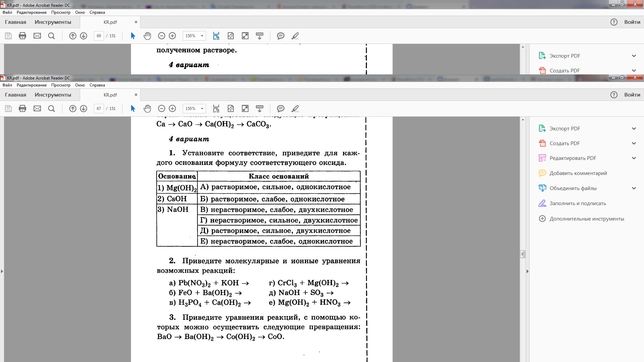This screenshot has height=362, width=644.
Task: Expand the Редактировать PDF panel option
Action: (x=634, y=158)
